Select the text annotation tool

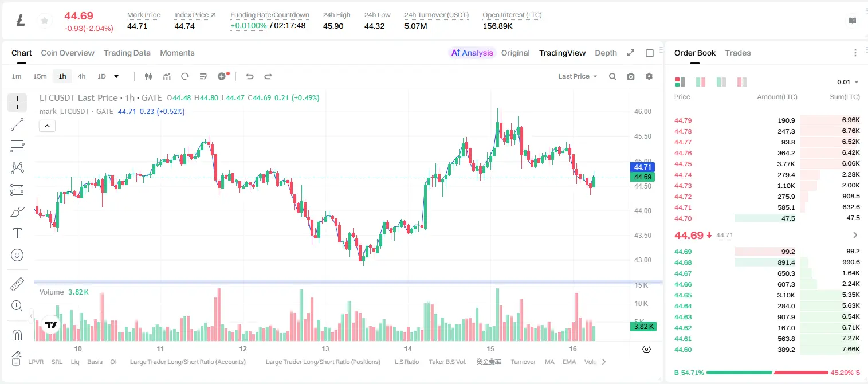pyautogui.click(x=17, y=233)
